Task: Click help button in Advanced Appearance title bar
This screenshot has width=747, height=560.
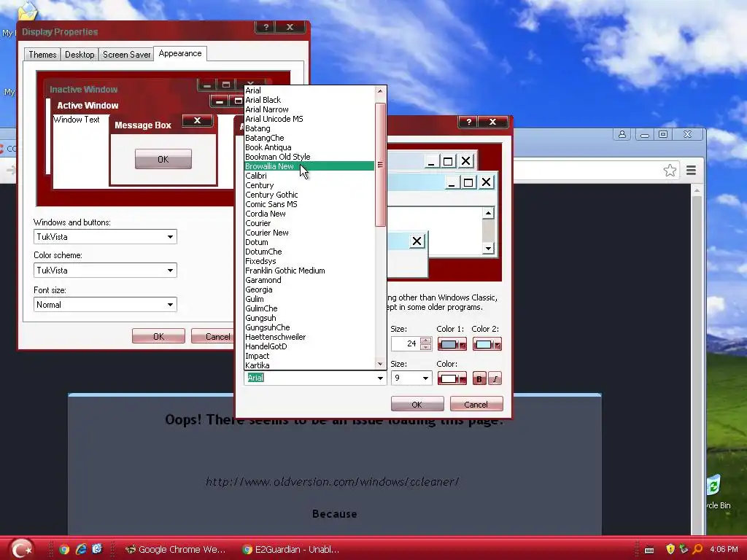Action: pyautogui.click(x=468, y=122)
